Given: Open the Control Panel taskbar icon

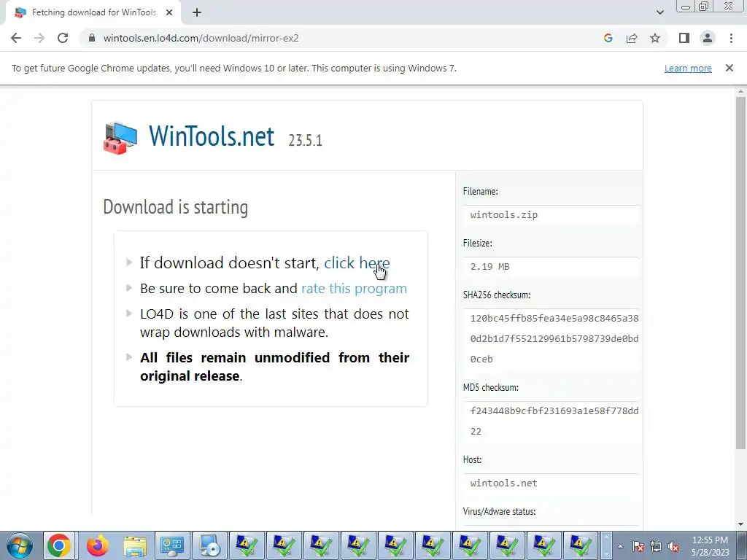Looking at the screenshot, I should (172, 545).
